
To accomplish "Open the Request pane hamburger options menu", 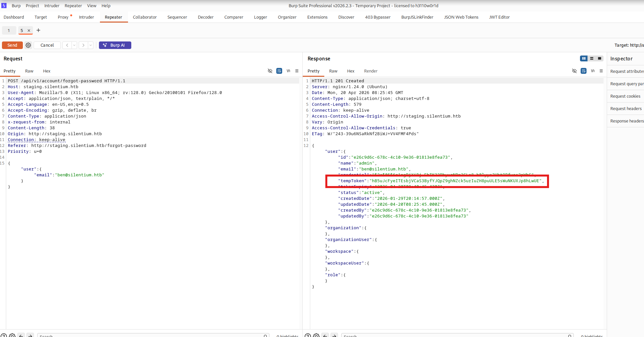I will (x=297, y=71).
